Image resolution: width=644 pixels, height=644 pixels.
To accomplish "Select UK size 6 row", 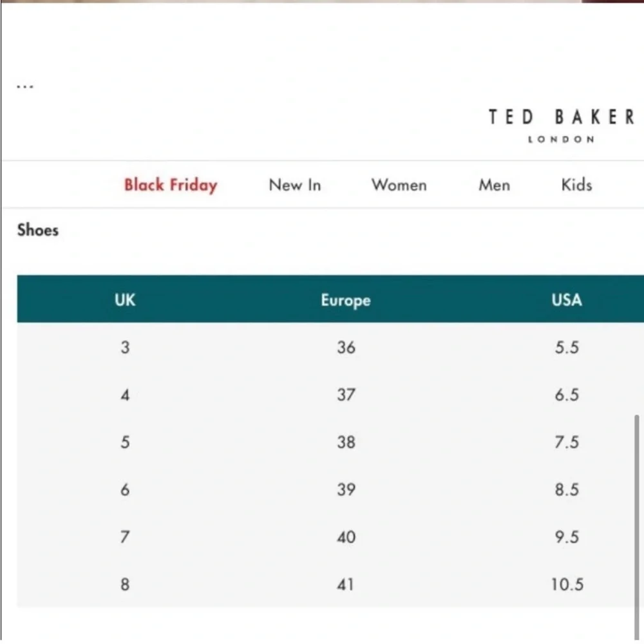I will point(124,489).
